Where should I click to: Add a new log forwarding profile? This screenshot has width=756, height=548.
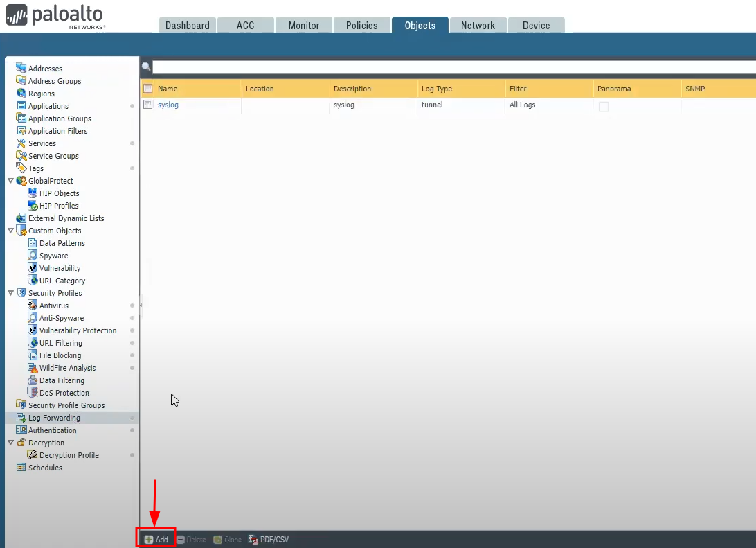click(x=156, y=540)
